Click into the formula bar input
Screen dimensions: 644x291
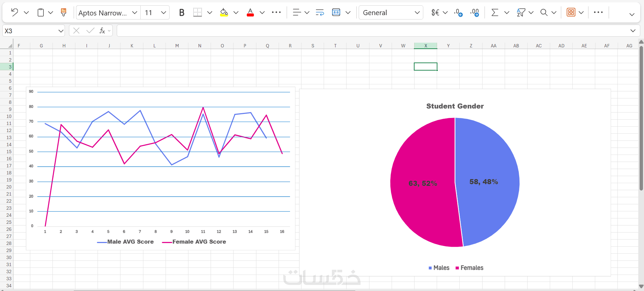pos(373,31)
